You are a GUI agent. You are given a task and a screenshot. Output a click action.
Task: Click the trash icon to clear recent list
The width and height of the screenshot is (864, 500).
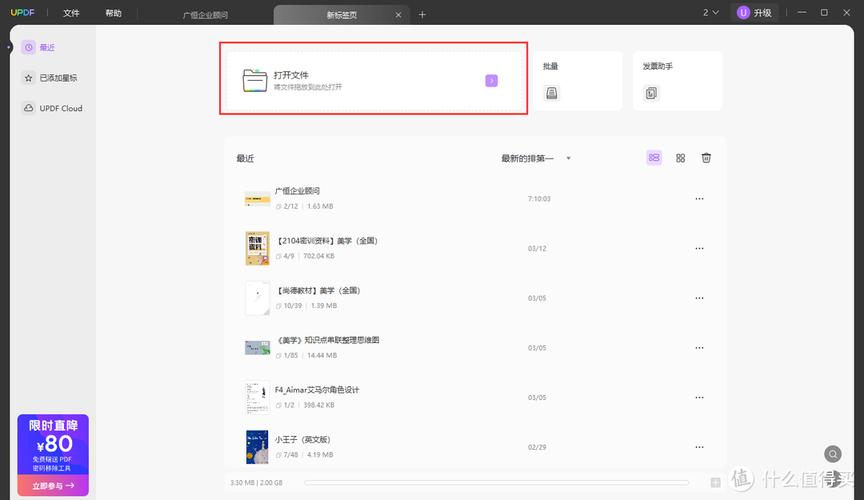click(x=706, y=158)
